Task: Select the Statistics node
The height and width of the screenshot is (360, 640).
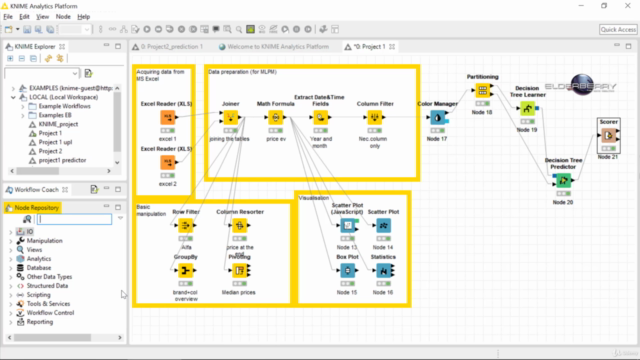Action: click(x=383, y=270)
